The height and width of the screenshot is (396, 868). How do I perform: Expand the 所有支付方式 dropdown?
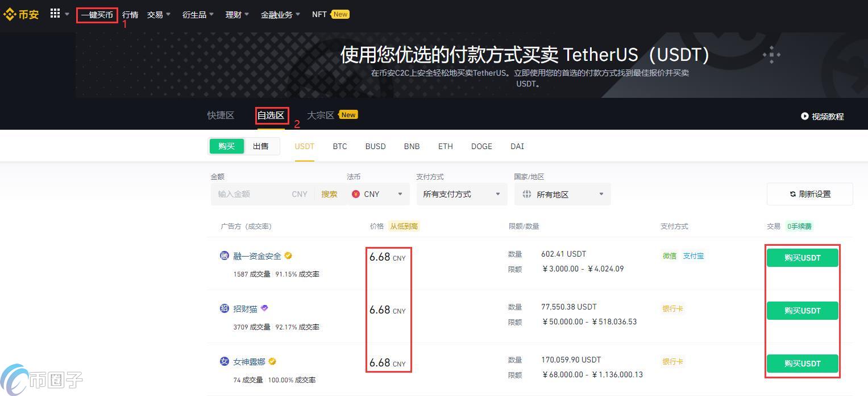point(461,194)
